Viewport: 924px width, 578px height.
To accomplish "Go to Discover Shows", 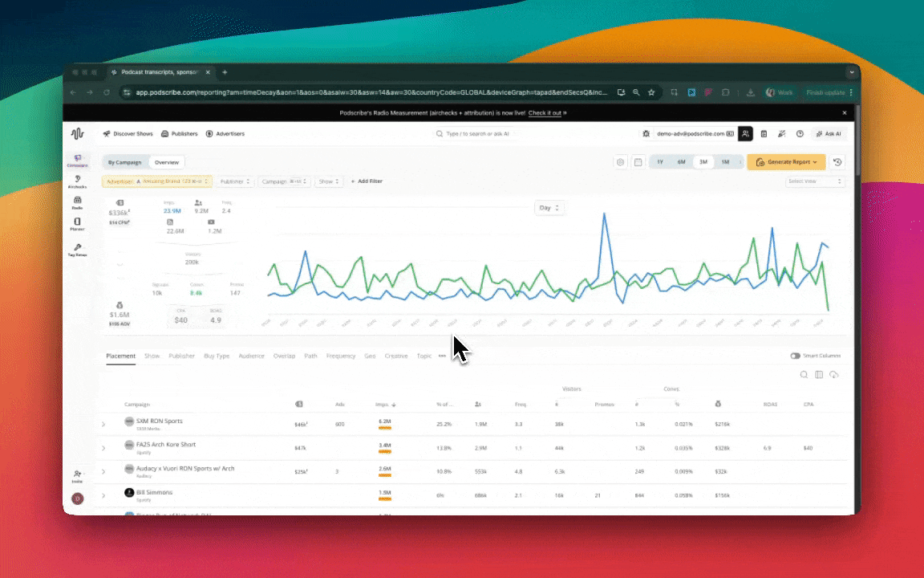I will (128, 134).
